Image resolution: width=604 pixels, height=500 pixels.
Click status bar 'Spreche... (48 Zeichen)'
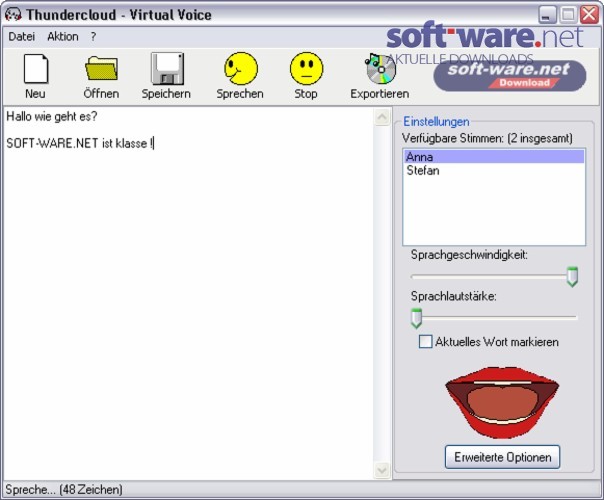click(64, 490)
